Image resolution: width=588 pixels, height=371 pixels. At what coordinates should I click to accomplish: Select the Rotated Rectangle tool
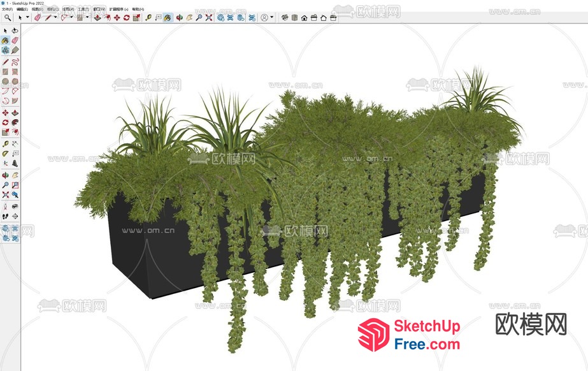pyautogui.click(x=15, y=71)
